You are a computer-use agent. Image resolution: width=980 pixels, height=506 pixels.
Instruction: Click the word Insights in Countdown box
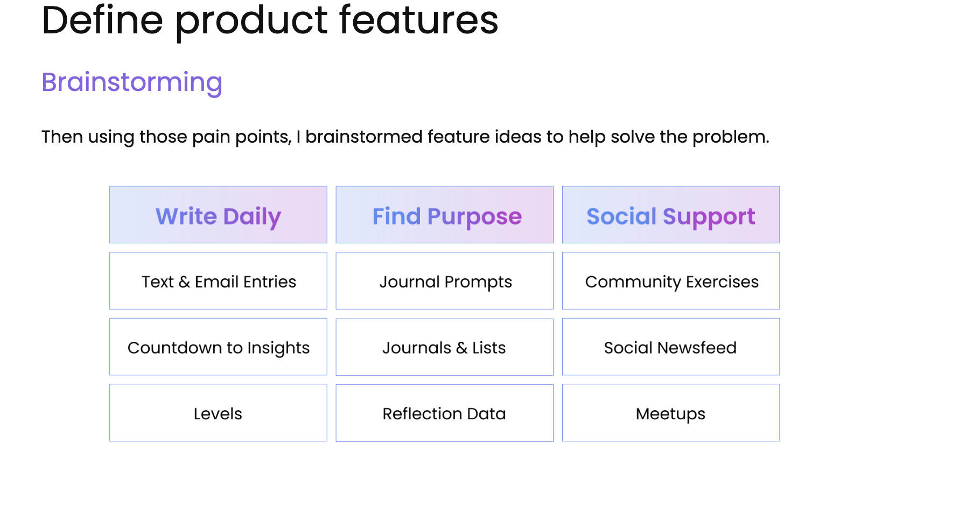click(278, 348)
